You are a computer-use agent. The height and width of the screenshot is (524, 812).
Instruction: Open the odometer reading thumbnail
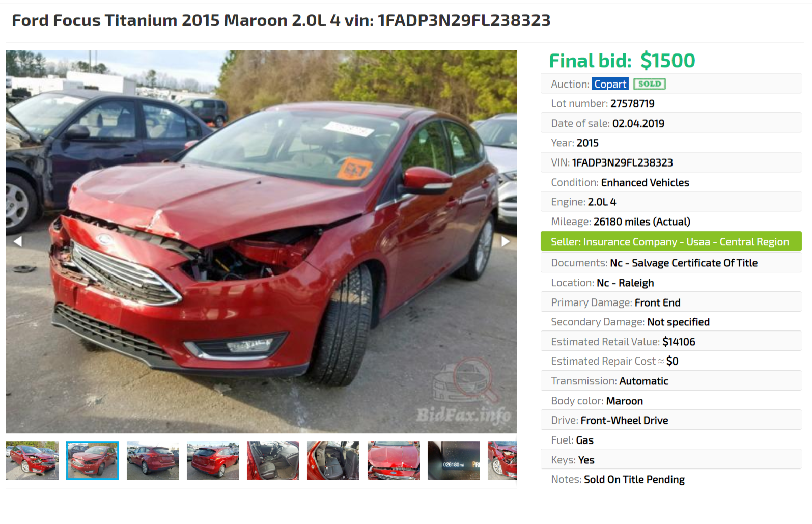click(454, 460)
